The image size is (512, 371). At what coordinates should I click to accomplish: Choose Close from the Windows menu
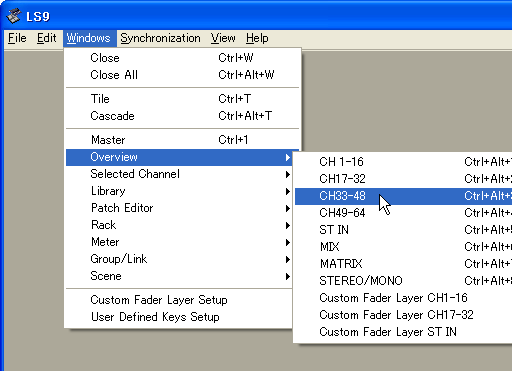pos(182,58)
